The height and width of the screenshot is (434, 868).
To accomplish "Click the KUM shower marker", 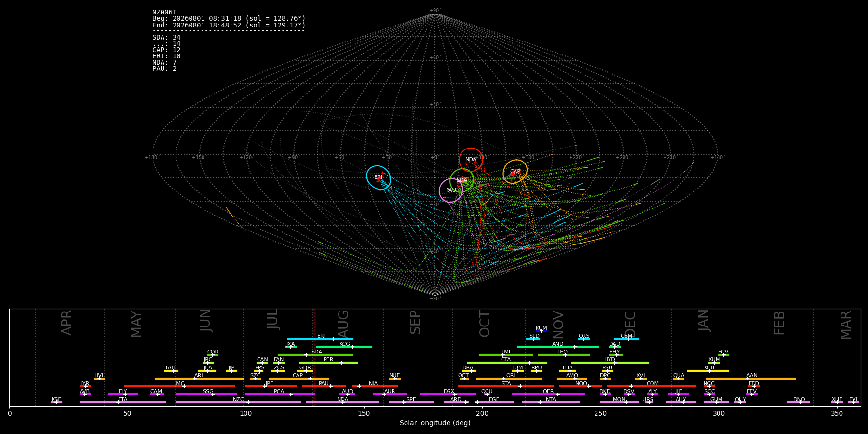I will 541,331.
